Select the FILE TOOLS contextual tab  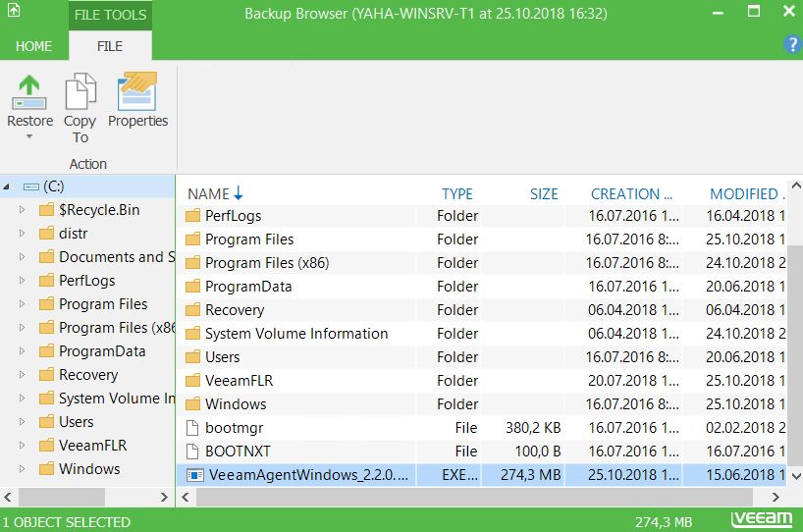(x=110, y=15)
